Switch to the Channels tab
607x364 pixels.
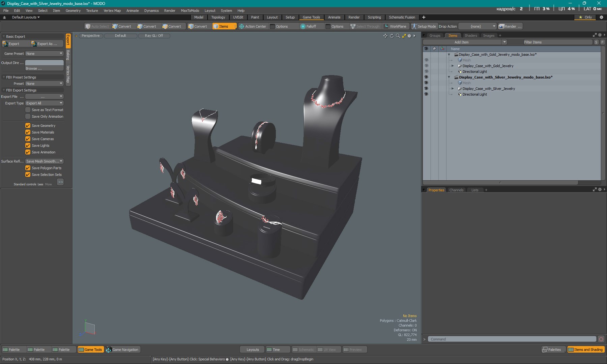(x=456, y=190)
